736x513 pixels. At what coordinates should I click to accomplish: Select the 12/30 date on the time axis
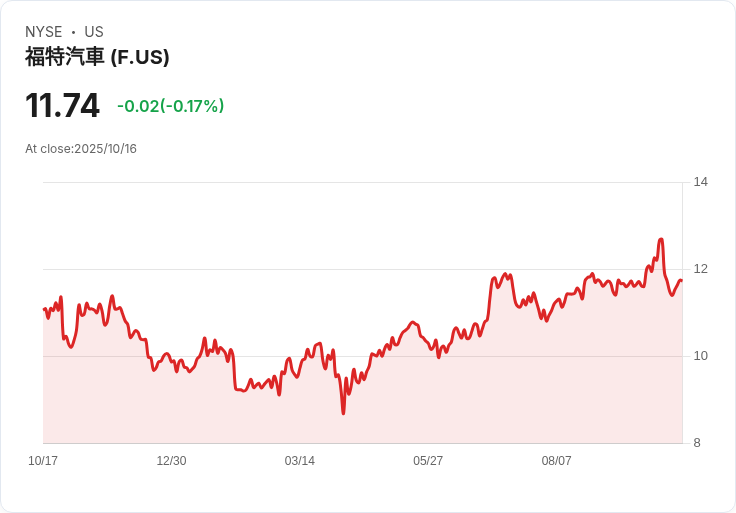coord(171,461)
